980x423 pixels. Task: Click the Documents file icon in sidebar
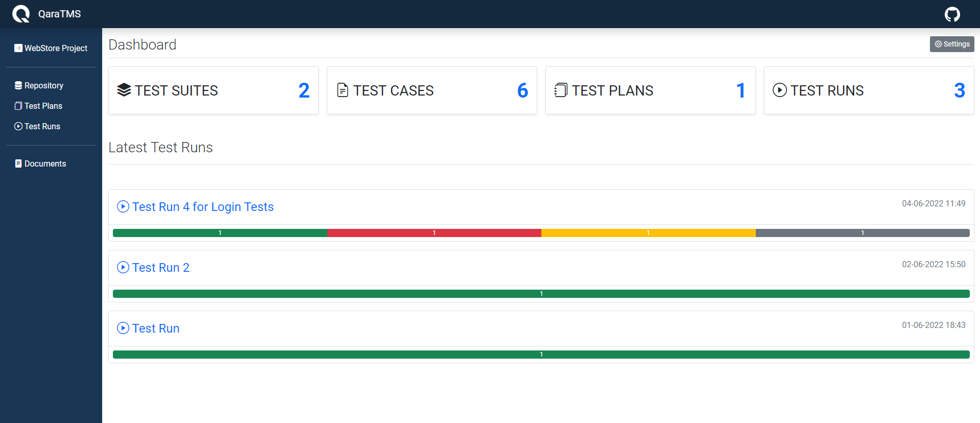(18, 163)
